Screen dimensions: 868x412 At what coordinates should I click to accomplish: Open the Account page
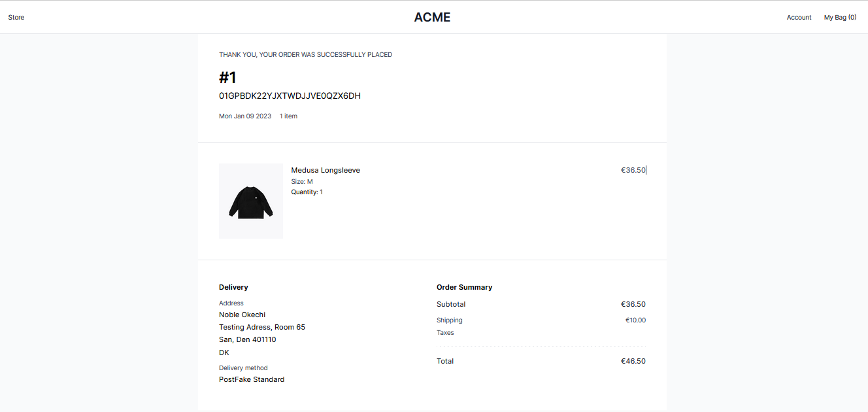[799, 18]
